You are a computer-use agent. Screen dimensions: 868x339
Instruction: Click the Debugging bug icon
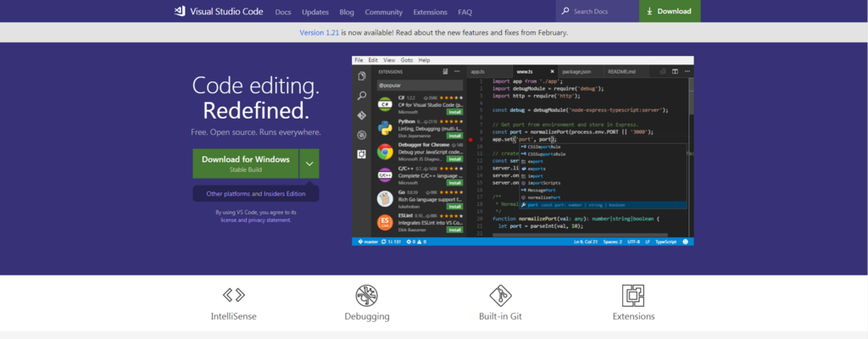(366, 295)
